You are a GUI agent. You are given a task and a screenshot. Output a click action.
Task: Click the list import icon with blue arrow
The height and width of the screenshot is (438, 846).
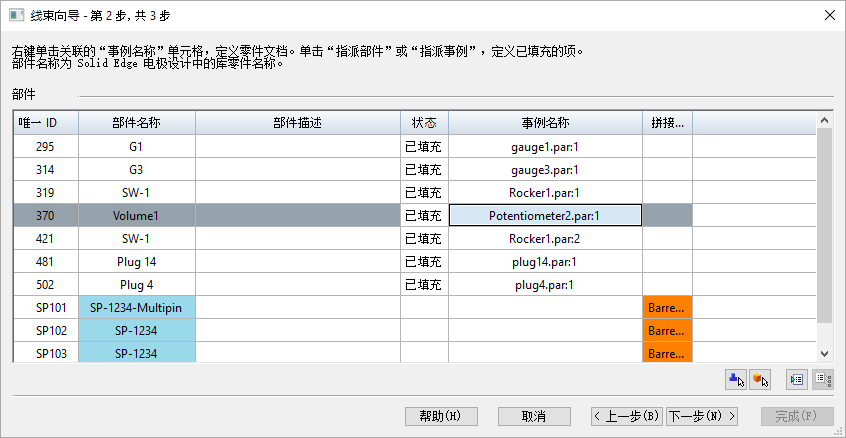coord(797,380)
